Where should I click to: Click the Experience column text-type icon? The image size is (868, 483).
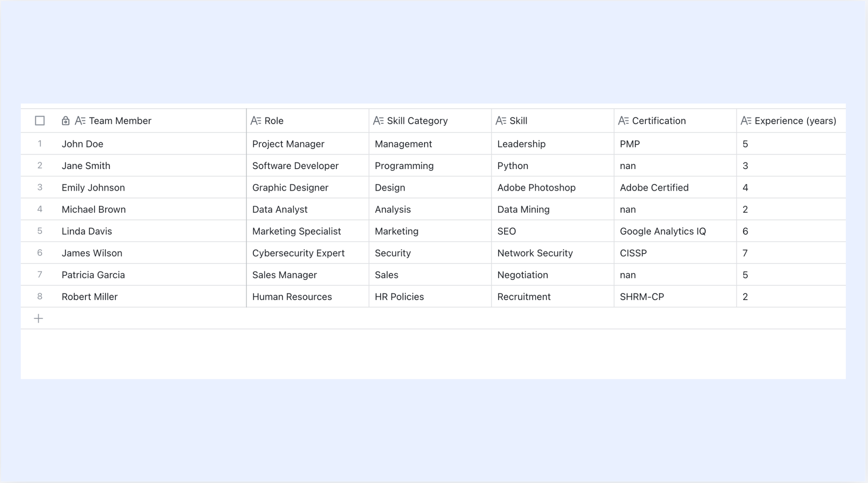(x=746, y=121)
